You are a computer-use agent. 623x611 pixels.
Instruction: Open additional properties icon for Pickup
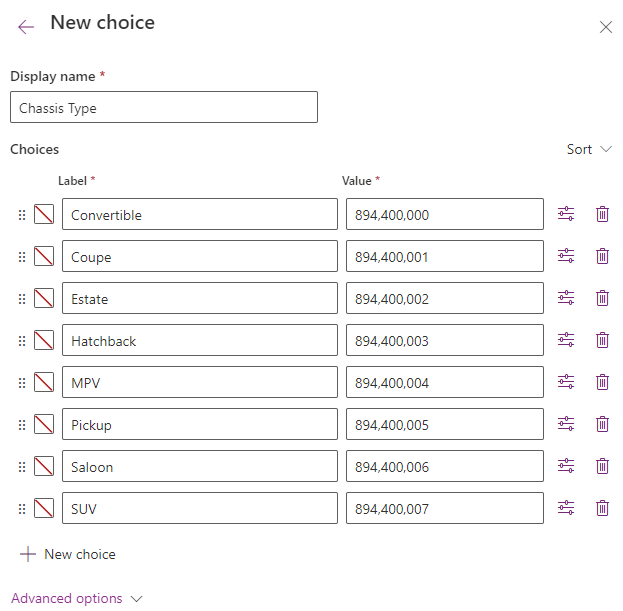[566, 424]
